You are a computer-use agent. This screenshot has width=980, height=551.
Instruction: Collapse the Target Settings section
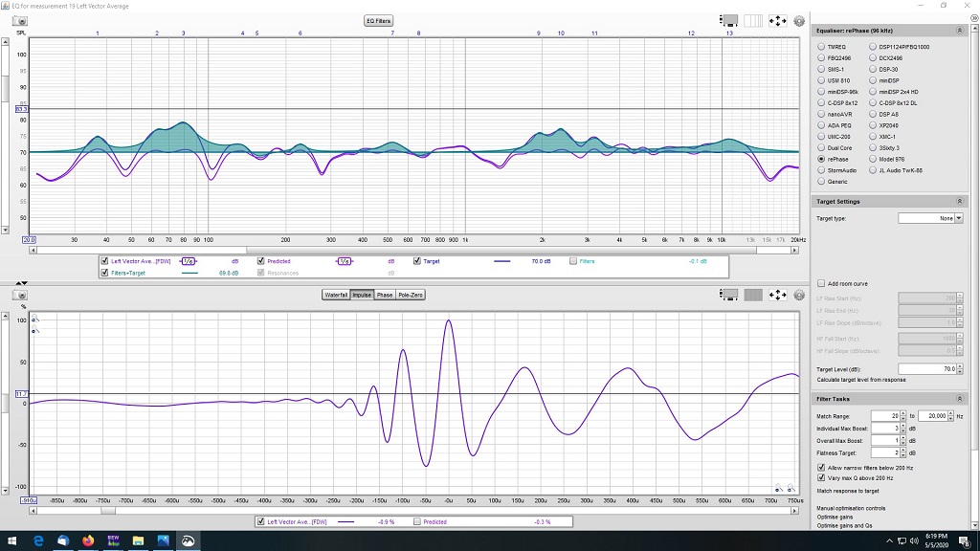[x=959, y=201]
